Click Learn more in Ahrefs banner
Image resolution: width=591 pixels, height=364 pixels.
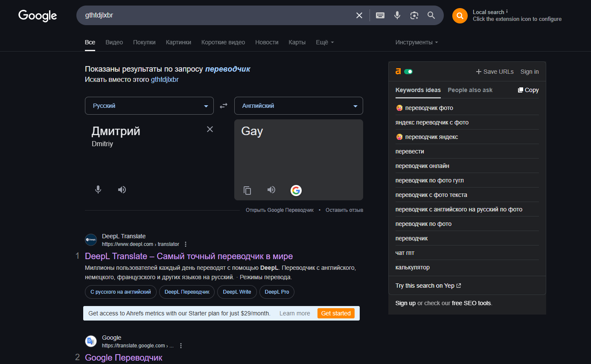[x=295, y=313]
